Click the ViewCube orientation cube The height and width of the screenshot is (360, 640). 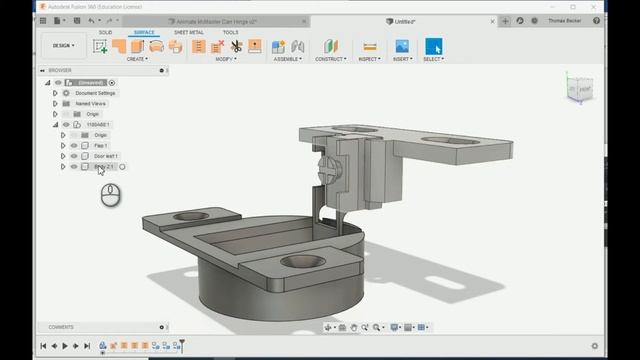coord(580,88)
